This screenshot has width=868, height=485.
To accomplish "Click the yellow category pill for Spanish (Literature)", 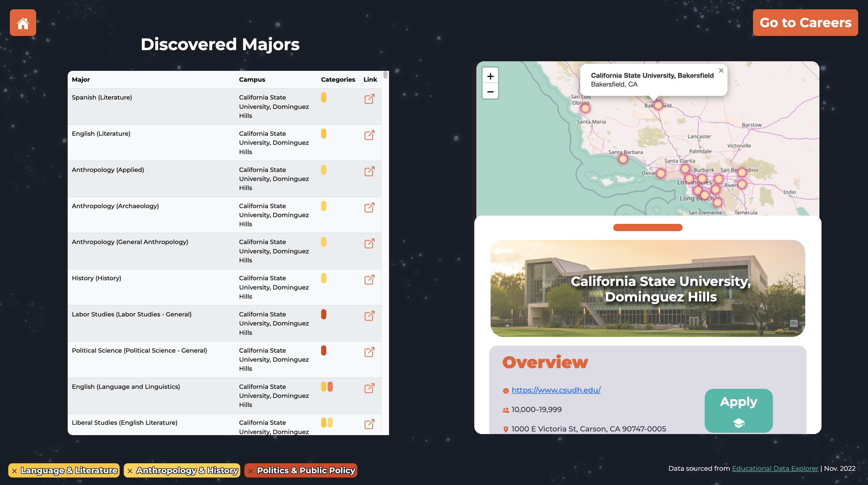I will coord(323,97).
